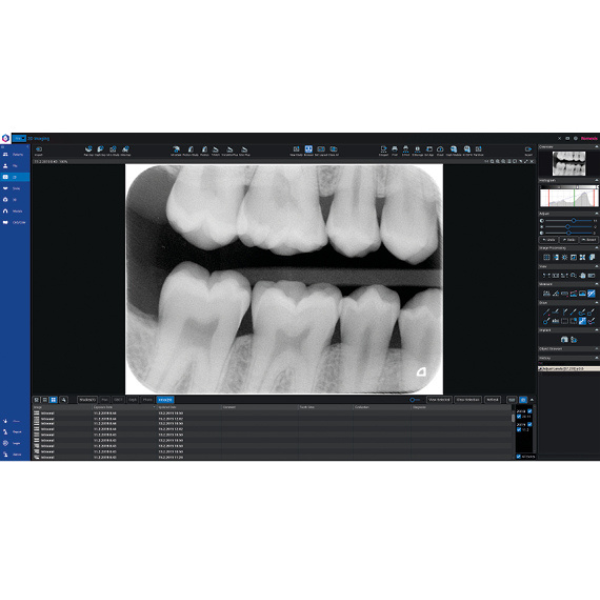The image size is (600, 600).
Task: Click the Import icon in the toolbar
Action: 38,150
